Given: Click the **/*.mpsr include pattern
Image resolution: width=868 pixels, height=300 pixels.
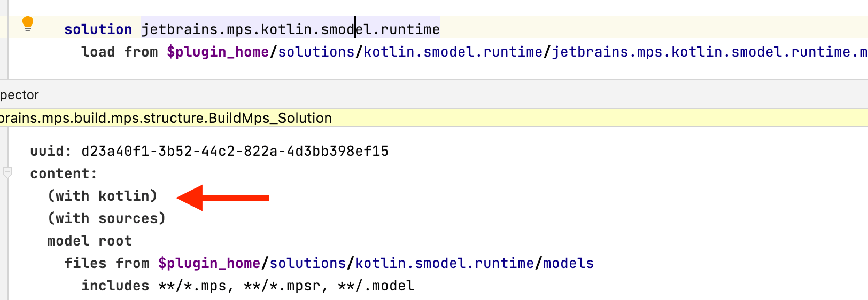Looking at the screenshot, I should (x=282, y=286).
